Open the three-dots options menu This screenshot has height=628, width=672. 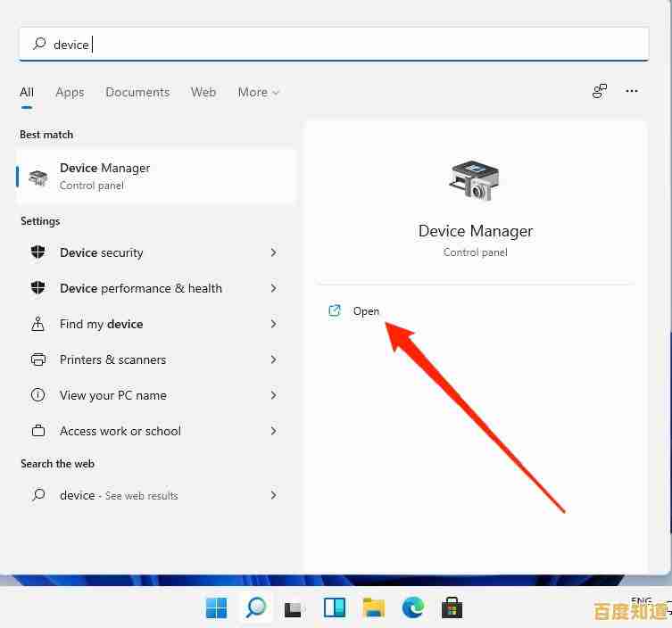coord(631,91)
